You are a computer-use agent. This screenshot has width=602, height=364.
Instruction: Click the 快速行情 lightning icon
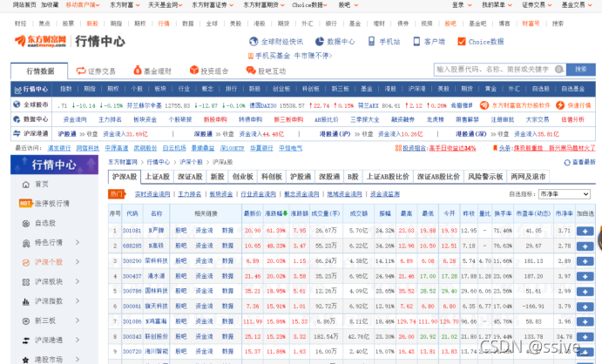(560, 105)
